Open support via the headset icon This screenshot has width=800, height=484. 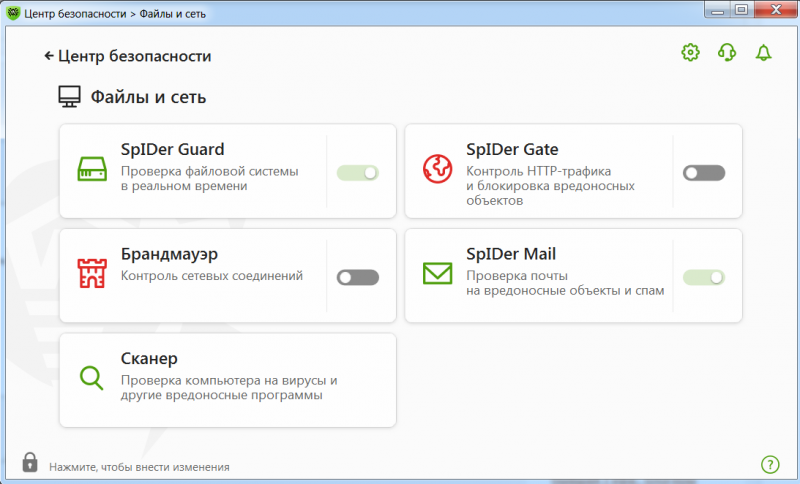coord(727,53)
